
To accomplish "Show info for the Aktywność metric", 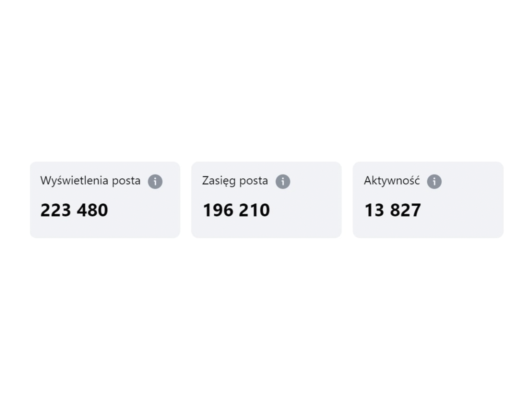I will coord(434,181).
